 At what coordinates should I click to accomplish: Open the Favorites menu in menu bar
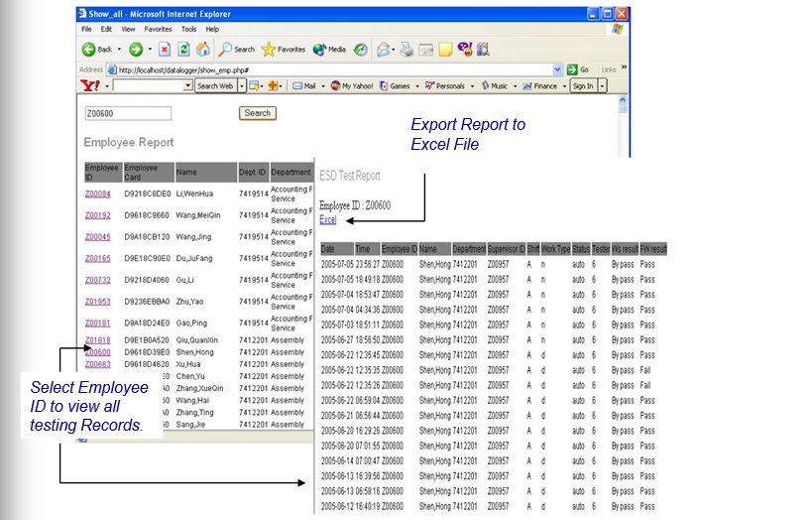(158, 30)
